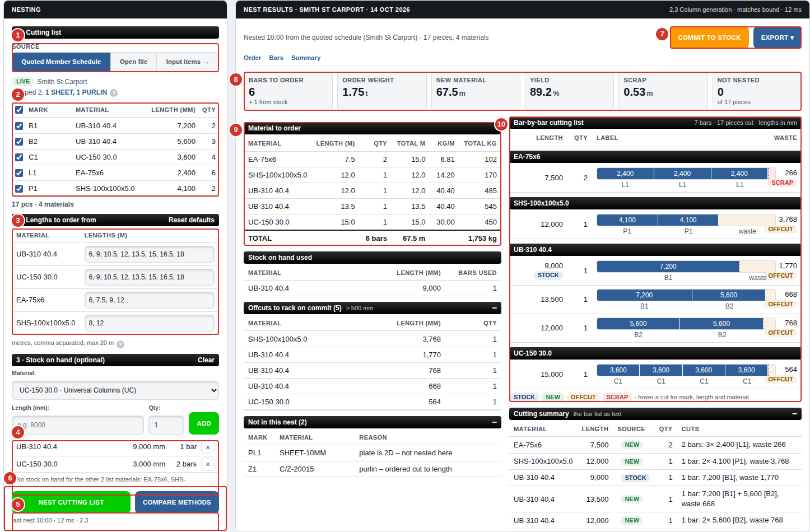Click the SCRAP legend chip

(617, 397)
